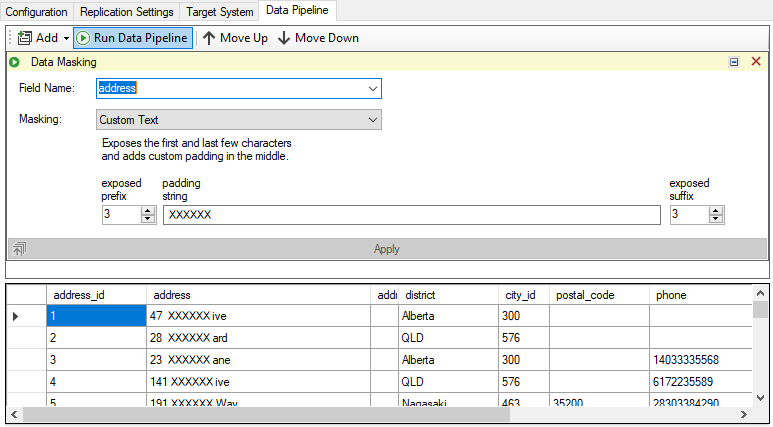The width and height of the screenshot is (773, 427).
Task: Click the pin icon left of Apply bar
Action: click(18, 248)
